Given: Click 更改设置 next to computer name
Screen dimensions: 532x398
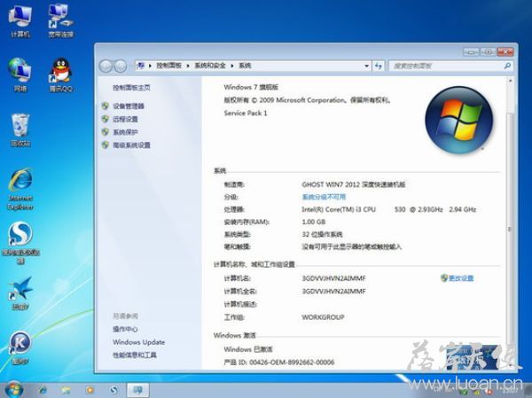Looking at the screenshot, I should 461,278.
